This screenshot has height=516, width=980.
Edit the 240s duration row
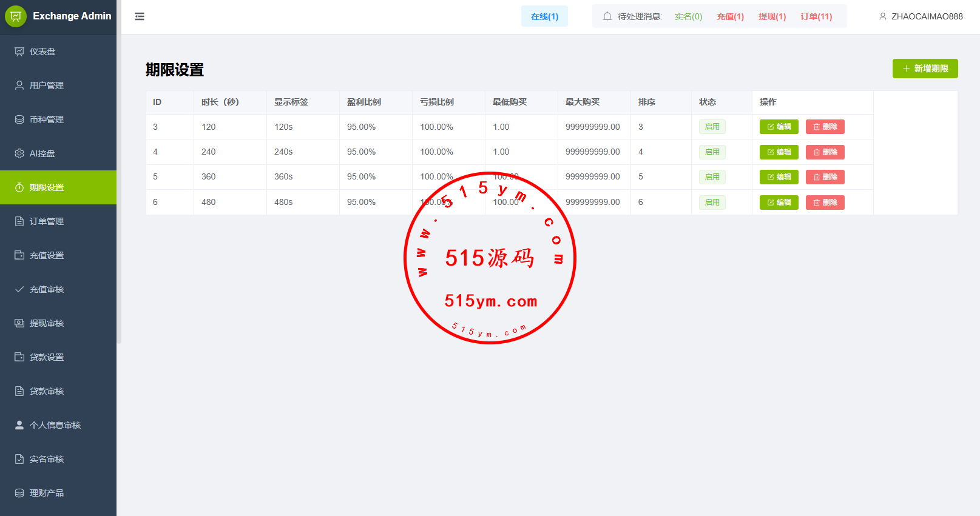coord(779,152)
